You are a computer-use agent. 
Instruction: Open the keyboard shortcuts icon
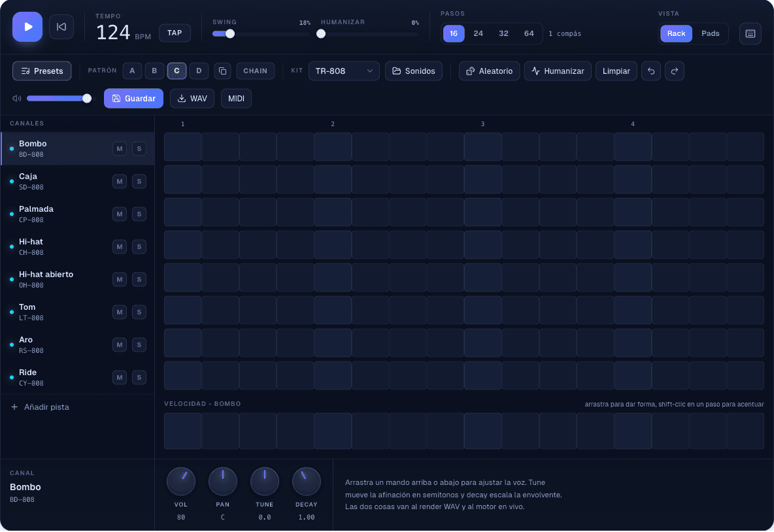(x=750, y=33)
